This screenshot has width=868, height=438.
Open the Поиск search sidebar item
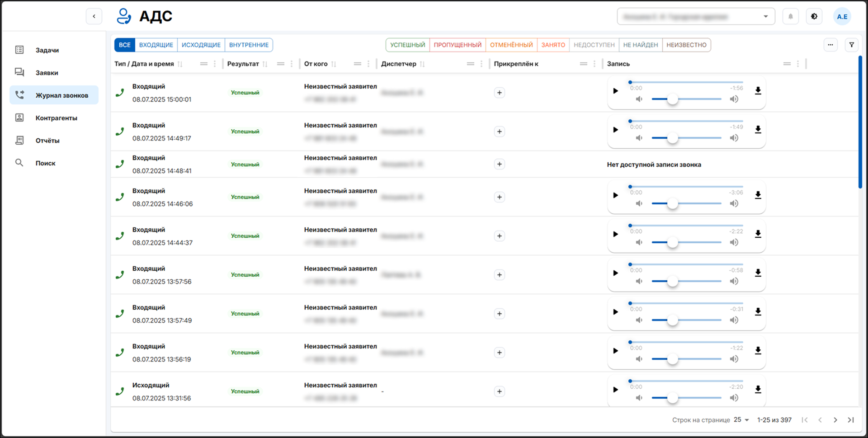pyautogui.click(x=45, y=163)
